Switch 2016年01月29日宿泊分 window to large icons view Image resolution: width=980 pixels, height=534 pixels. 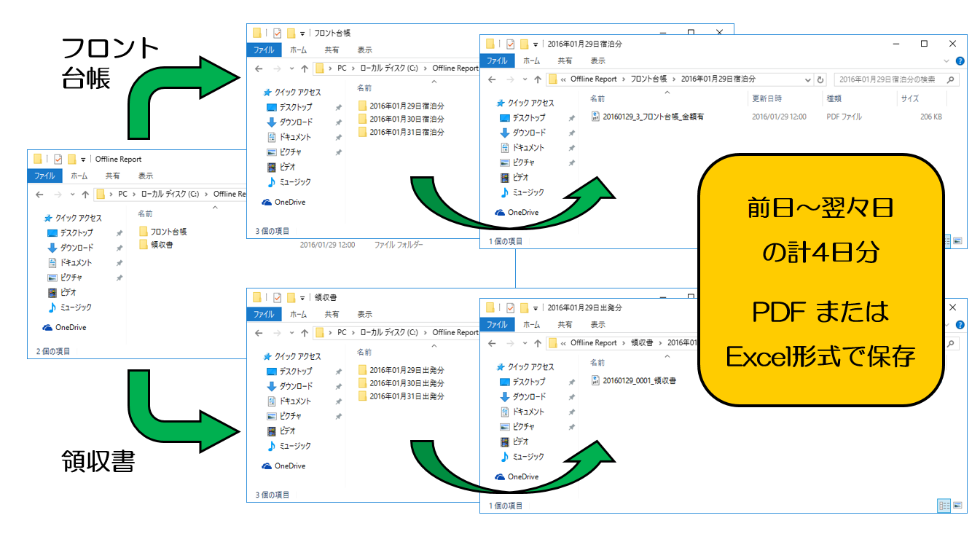[957, 240]
